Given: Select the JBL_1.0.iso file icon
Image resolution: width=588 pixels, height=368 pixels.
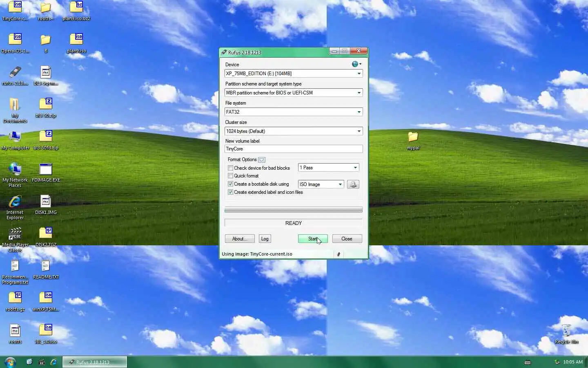Looking at the screenshot, I should 46,334.
